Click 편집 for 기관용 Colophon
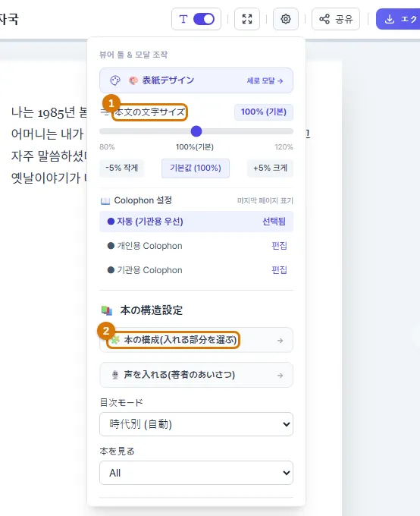This screenshot has height=516, width=420. pyautogui.click(x=279, y=270)
